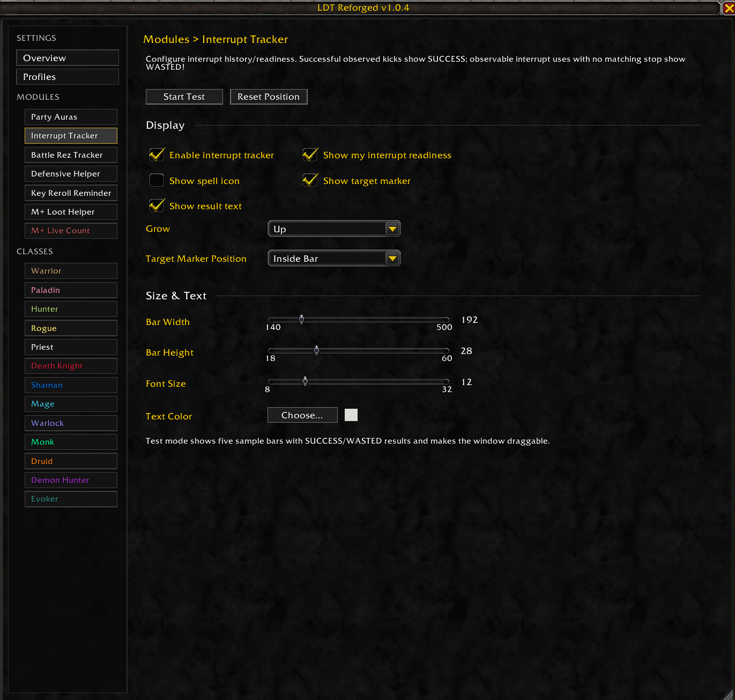Screen dimensions: 735x700
Task: Open M+ Live Count module
Action: point(71,231)
